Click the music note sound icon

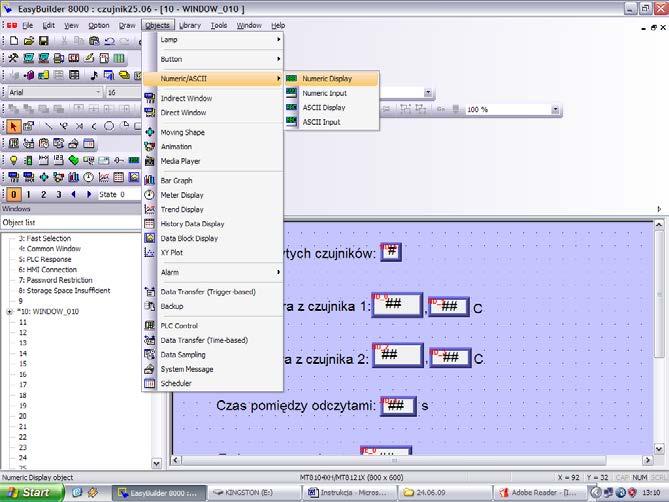tap(94, 75)
